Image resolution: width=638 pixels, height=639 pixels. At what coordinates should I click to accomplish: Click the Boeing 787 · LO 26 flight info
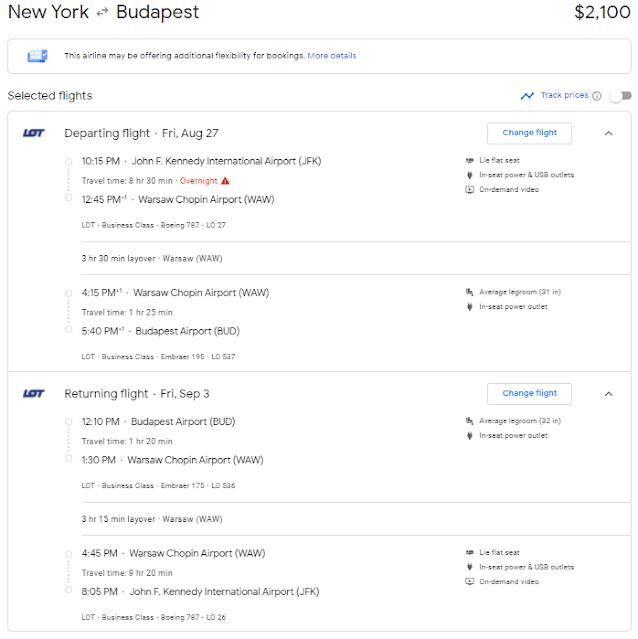[153, 617]
